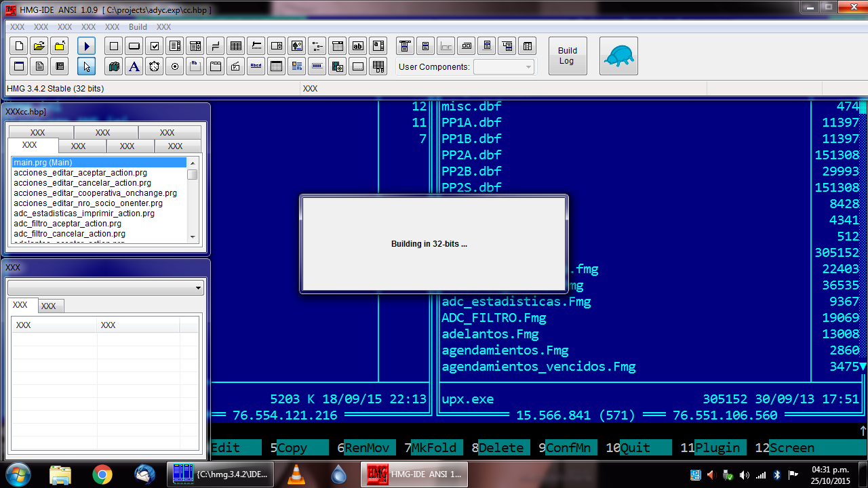The height and width of the screenshot is (488, 868).
Task: Select the arrow pointer tool
Action: point(86,66)
